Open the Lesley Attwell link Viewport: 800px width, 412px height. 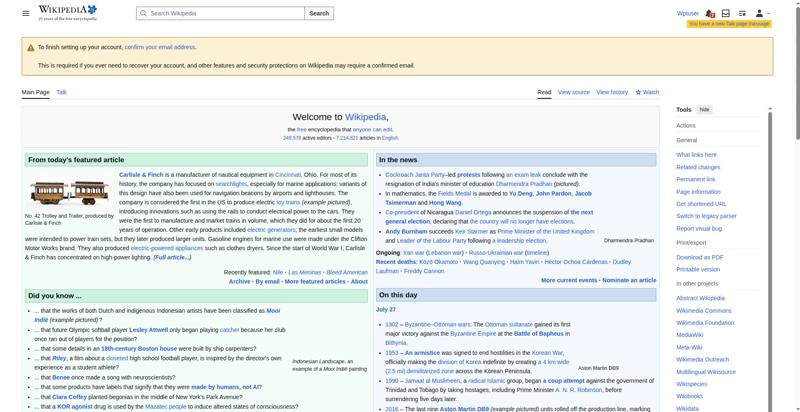click(148, 330)
